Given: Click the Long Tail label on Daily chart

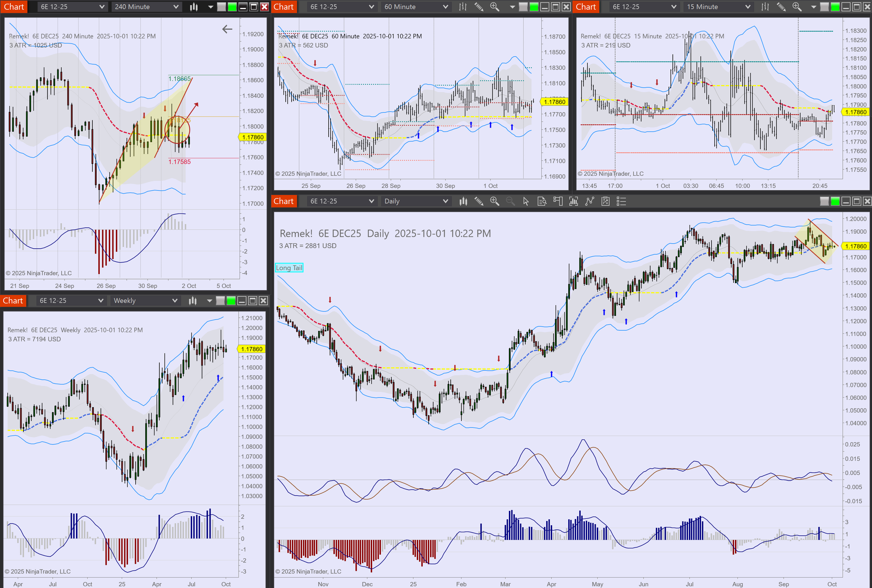Looking at the screenshot, I should [289, 268].
